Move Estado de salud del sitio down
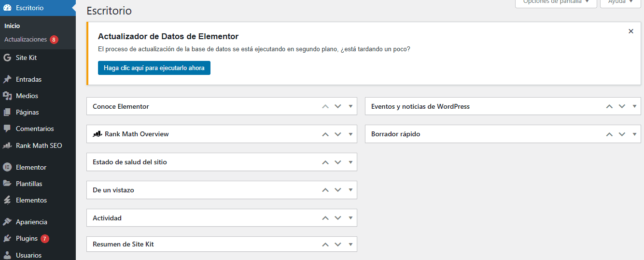Screen dimensions: 644x260 (x=338, y=162)
